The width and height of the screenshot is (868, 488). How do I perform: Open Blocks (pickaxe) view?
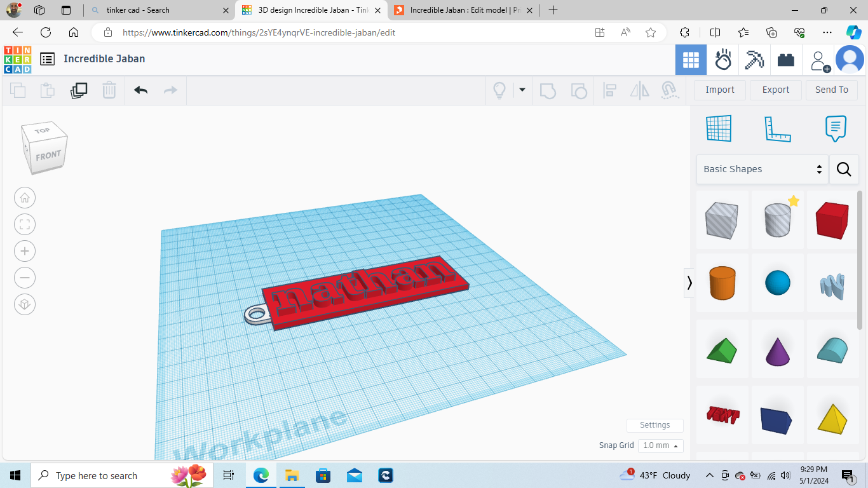tap(754, 60)
